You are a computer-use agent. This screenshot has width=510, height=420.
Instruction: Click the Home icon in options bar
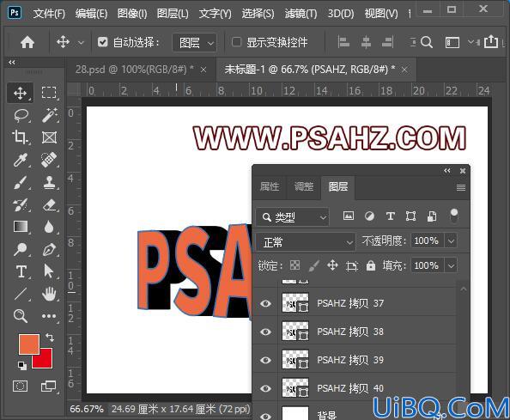pos(27,42)
